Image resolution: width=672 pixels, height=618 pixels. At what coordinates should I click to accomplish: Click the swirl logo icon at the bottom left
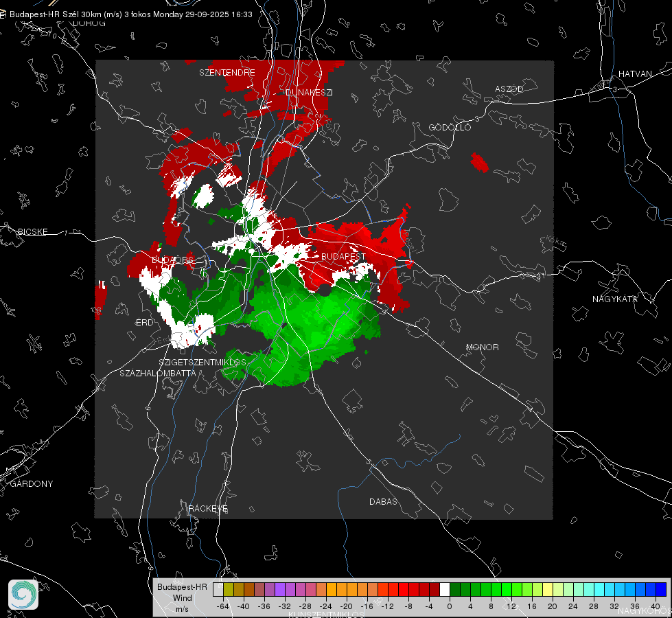pyautogui.click(x=23, y=595)
